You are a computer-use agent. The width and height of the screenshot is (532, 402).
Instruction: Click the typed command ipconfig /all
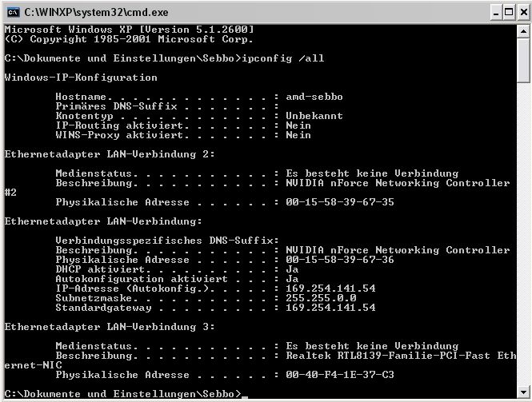pyautogui.click(x=283, y=58)
